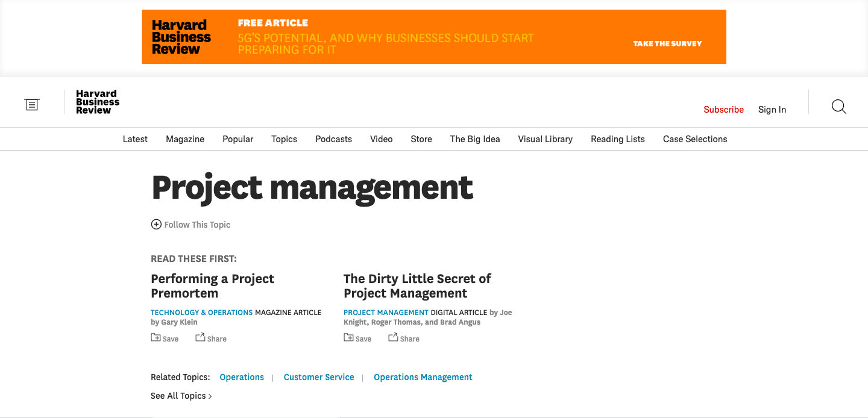Click the search magnifier icon
The width and height of the screenshot is (868, 418).
838,107
